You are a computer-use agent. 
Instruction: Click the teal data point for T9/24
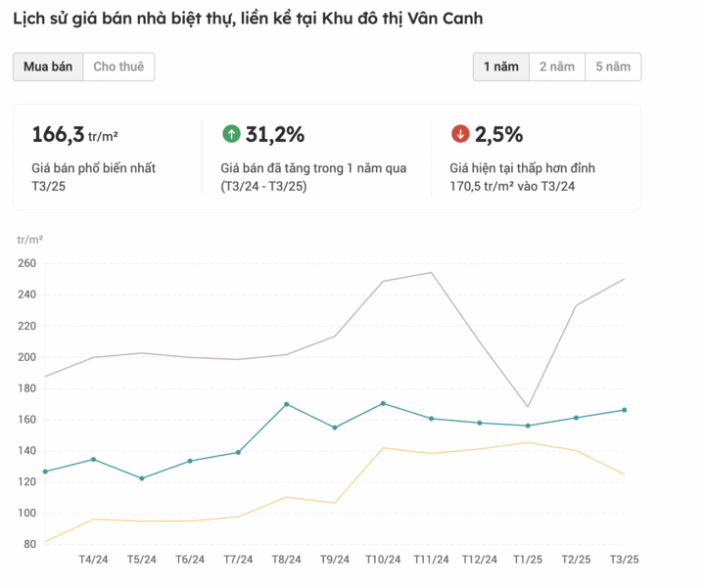(335, 428)
